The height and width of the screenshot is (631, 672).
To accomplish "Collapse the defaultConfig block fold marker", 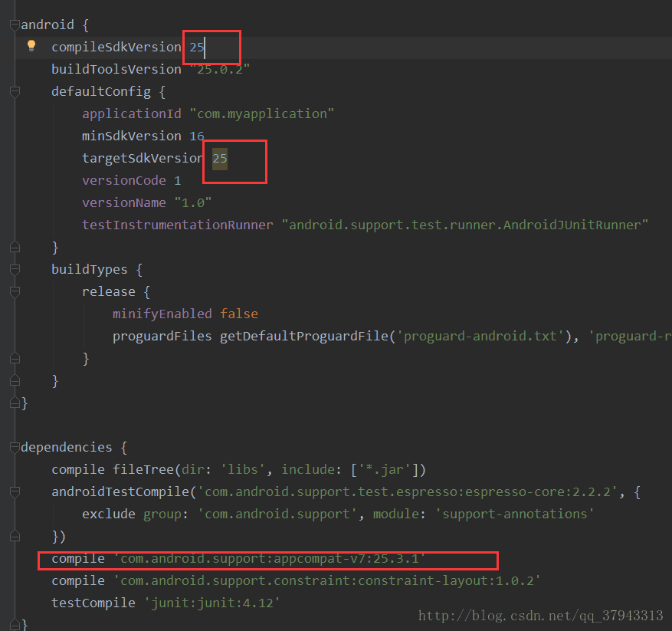I will pyautogui.click(x=15, y=92).
